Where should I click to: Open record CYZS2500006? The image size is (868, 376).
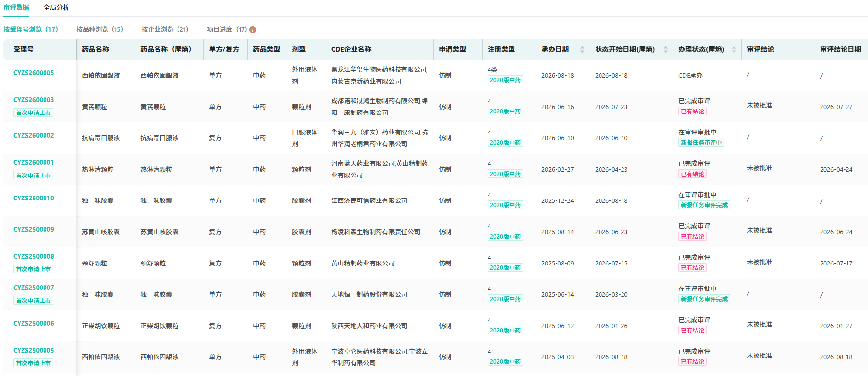point(34,323)
